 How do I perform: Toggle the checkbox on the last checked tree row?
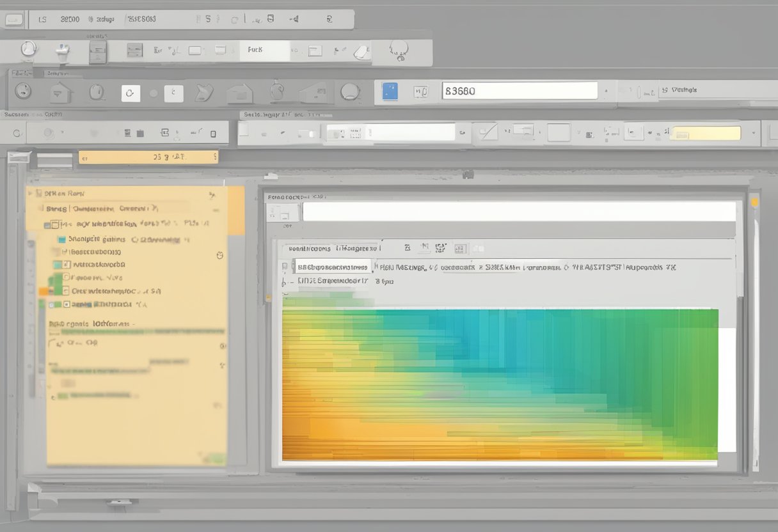pos(67,304)
